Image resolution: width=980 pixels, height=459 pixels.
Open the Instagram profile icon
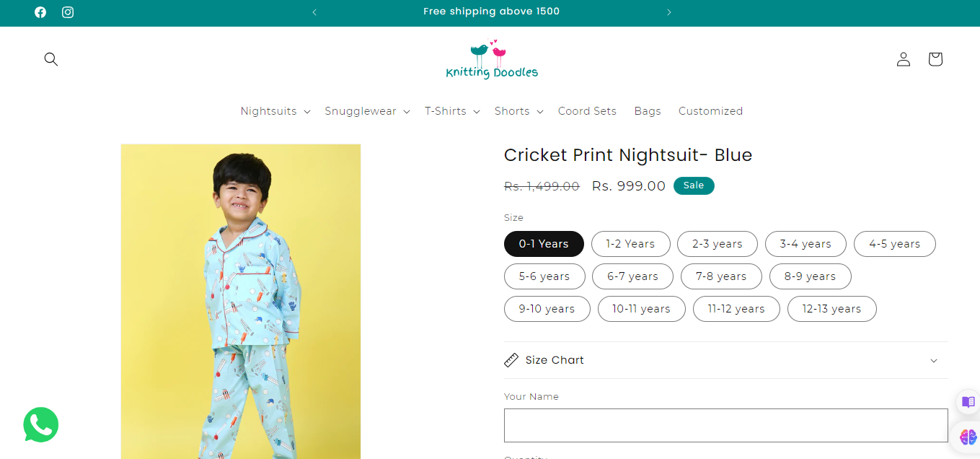pos(68,12)
